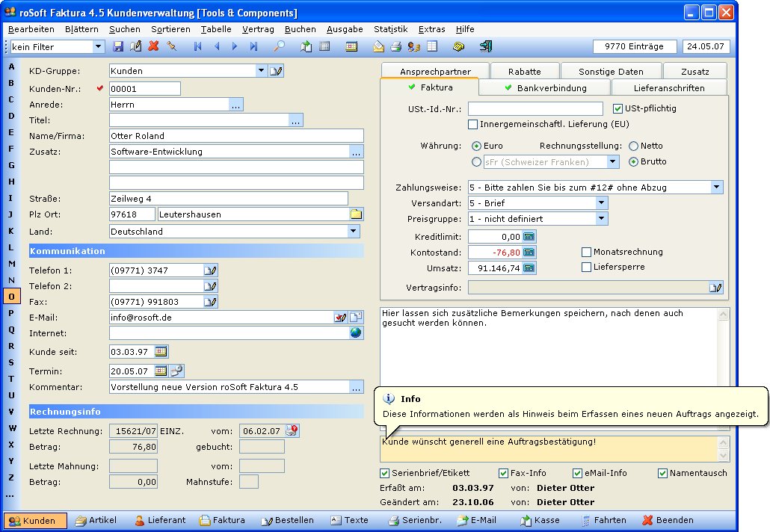Click the save disk icon in toolbar
Screen dimensions: 770x532
pos(118,46)
